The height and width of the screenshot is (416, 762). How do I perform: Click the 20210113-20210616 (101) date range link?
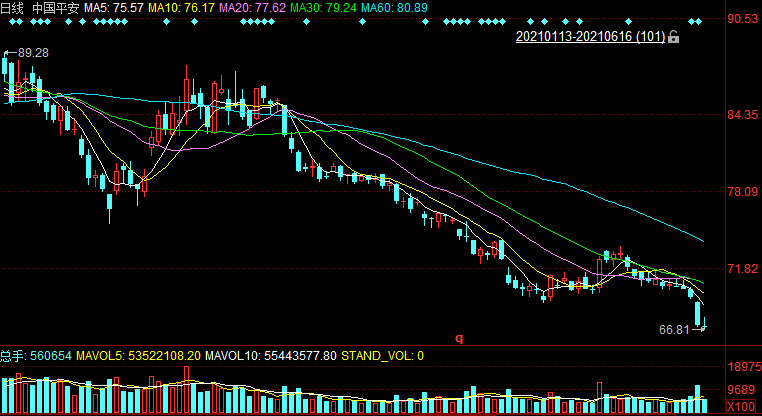[x=589, y=37]
